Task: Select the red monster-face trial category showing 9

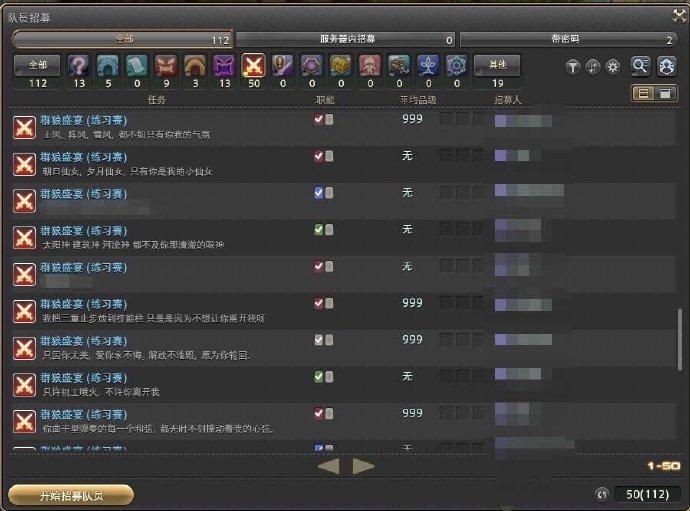Action: coord(166,66)
